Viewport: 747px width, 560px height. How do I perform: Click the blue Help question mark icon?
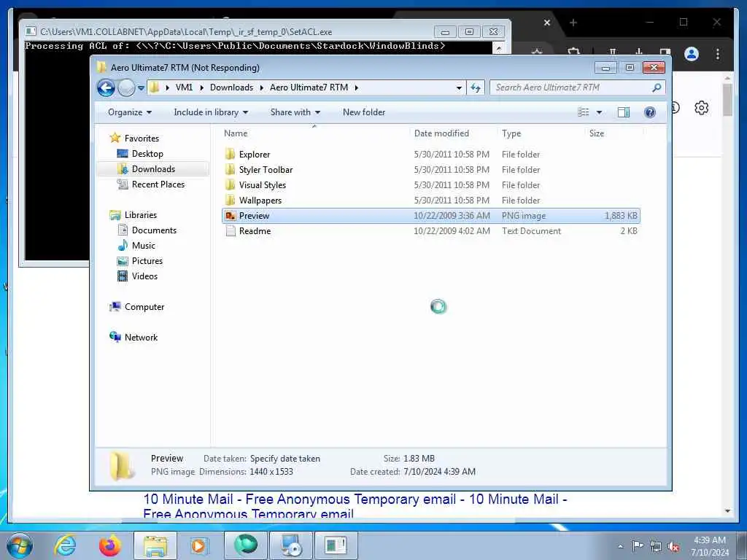650,112
